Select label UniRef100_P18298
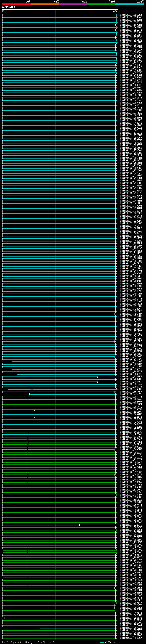This screenshot has height=644, width=146. (x=131, y=620)
